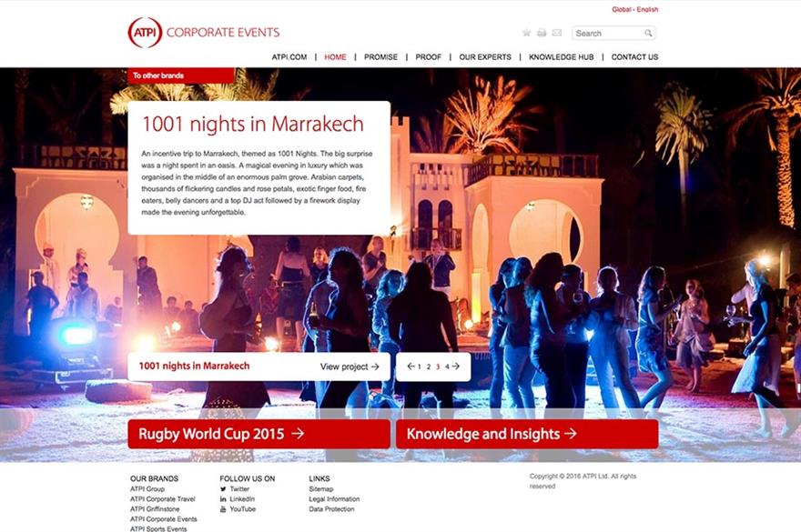Viewport: 801px width, 532px height.
Task: Open the OUR EXPERTS menu item
Action: (x=485, y=57)
